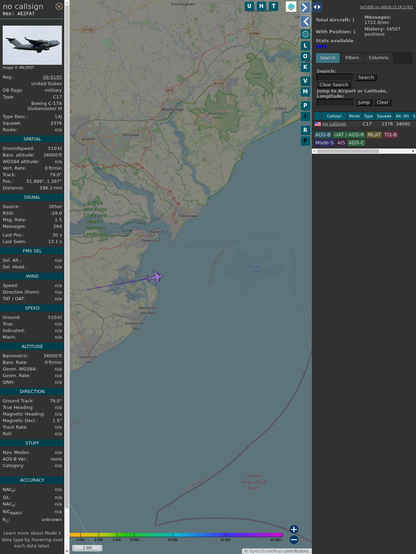Click the MLAT source legend tag

tap(374, 135)
